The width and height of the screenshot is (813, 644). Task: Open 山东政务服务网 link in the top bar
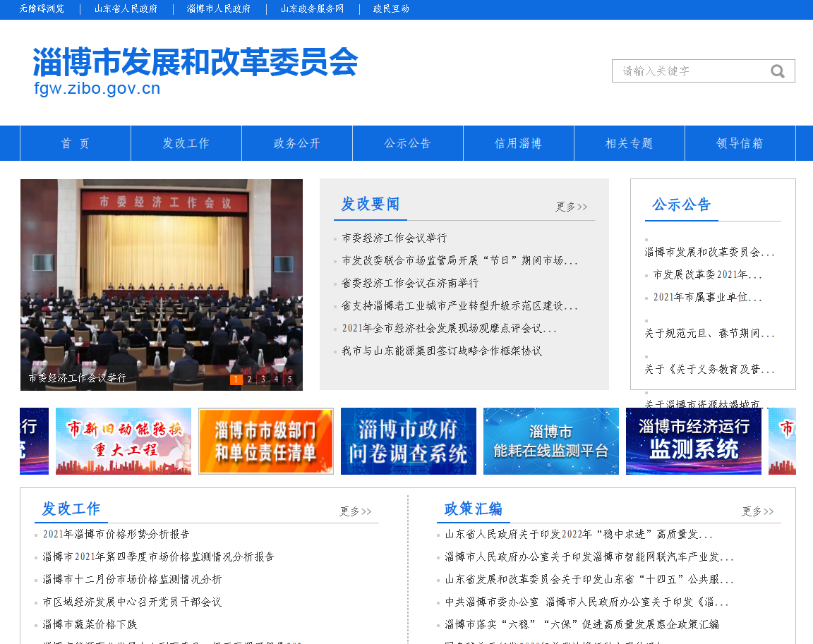click(x=312, y=8)
